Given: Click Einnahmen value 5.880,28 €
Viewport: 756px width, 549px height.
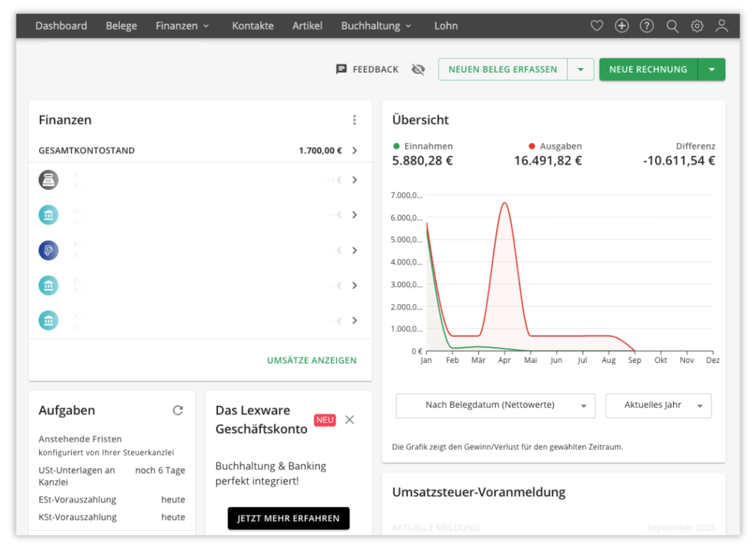Looking at the screenshot, I should (x=422, y=161).
